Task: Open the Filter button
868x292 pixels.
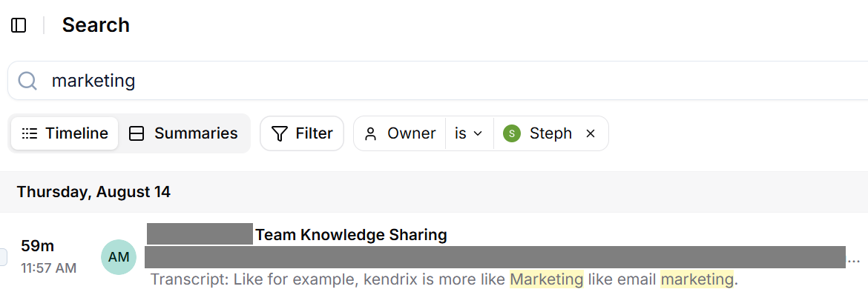Action: click(302, 133)
